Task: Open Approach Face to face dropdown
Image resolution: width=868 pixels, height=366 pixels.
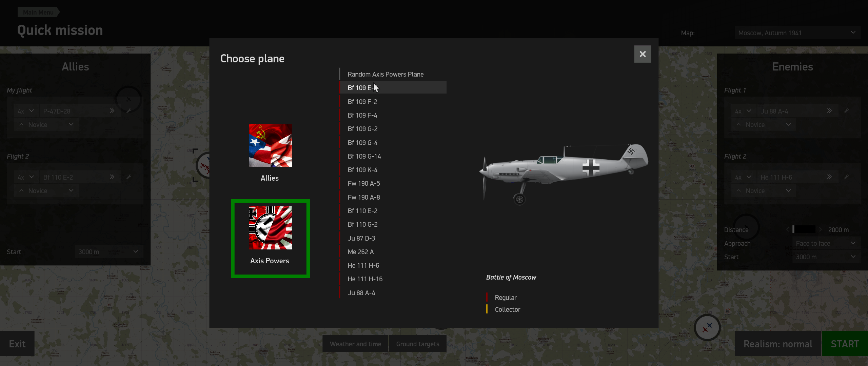Action: point(826,243)
